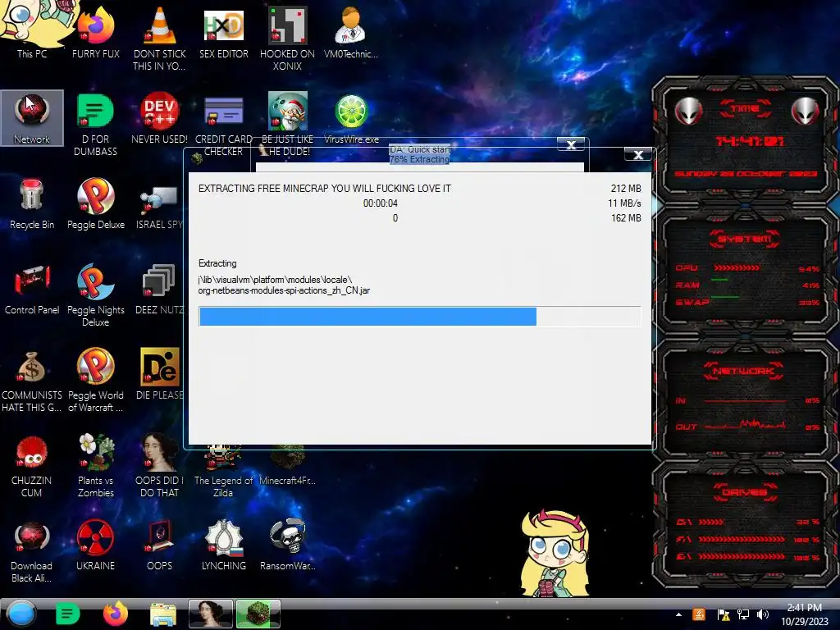Switch to the Minecraft block taskbar window
The image size is (840, 630).
[258, 614]
